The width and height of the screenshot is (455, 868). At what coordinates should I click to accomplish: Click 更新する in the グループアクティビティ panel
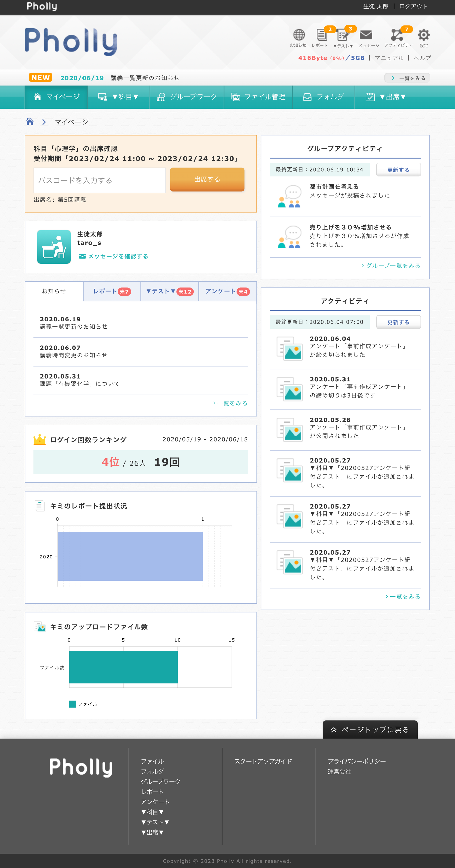[399, 170]
